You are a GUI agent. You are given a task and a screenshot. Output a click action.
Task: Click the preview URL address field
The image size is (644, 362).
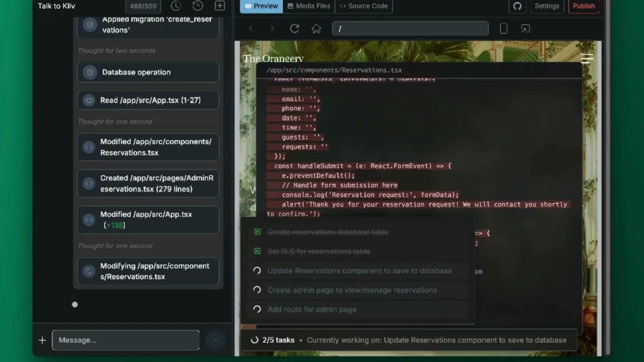(x=410, y=29)
